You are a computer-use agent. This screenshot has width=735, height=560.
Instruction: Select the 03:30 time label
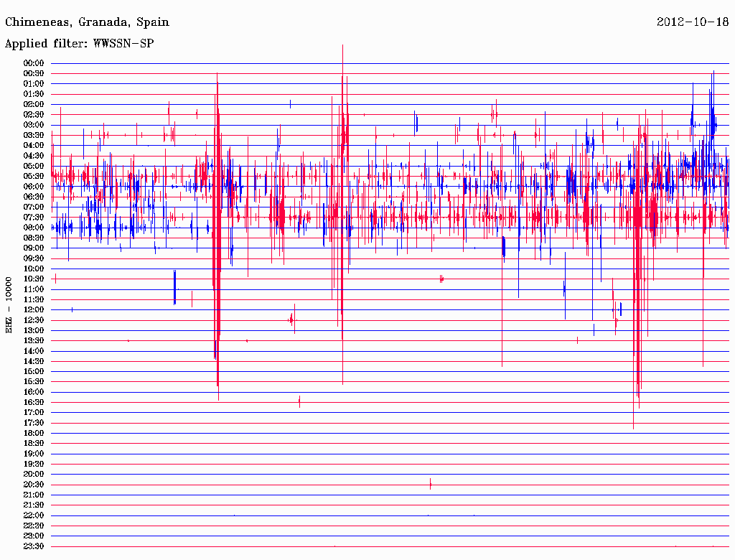[33, 135]
